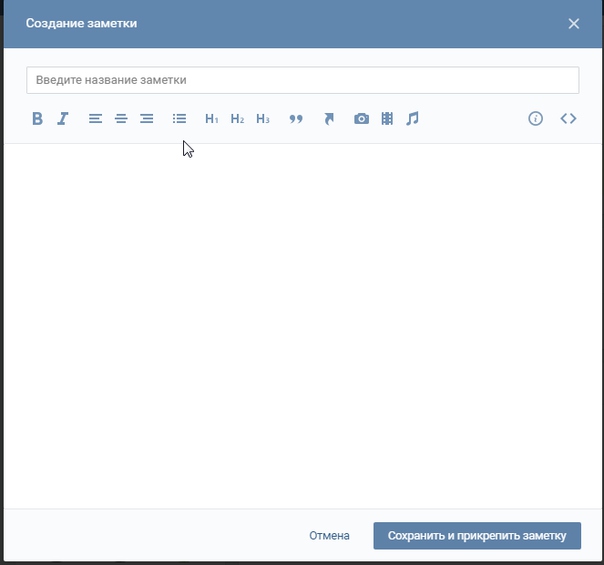Click inside the note body editor
Screen dimensions: 604x565
(x=303, y=326)
